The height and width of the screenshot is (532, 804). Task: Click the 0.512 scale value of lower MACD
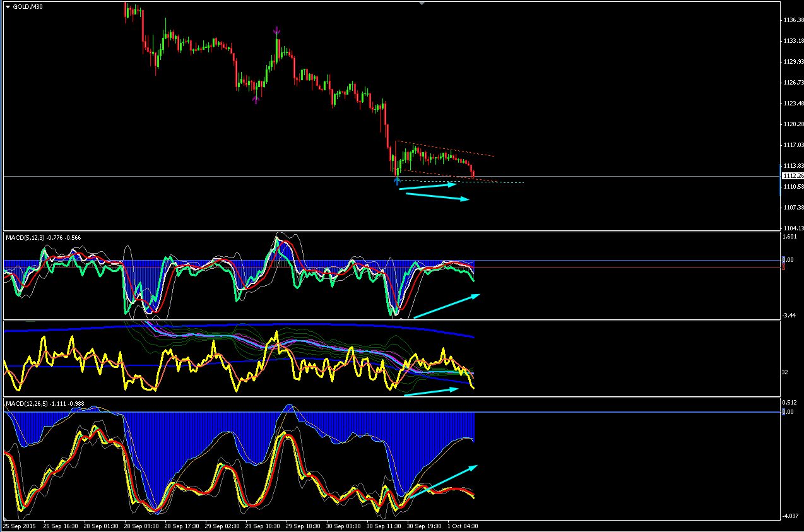coord(789,402)
